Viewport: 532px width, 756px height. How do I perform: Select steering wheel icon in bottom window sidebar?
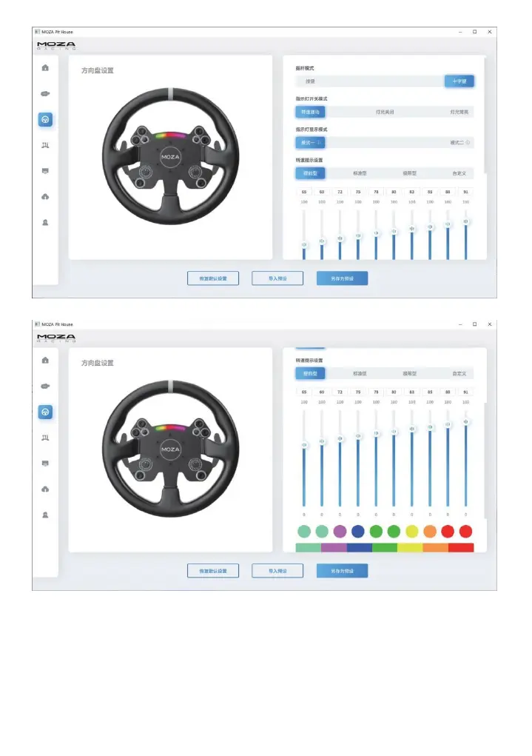coord(45,412)
